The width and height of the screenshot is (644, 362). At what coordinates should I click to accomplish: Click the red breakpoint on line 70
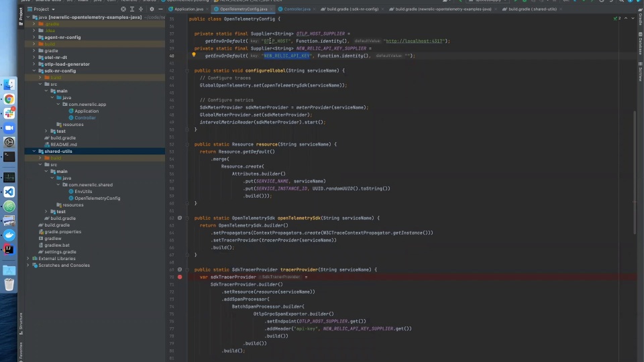(180, 277)
